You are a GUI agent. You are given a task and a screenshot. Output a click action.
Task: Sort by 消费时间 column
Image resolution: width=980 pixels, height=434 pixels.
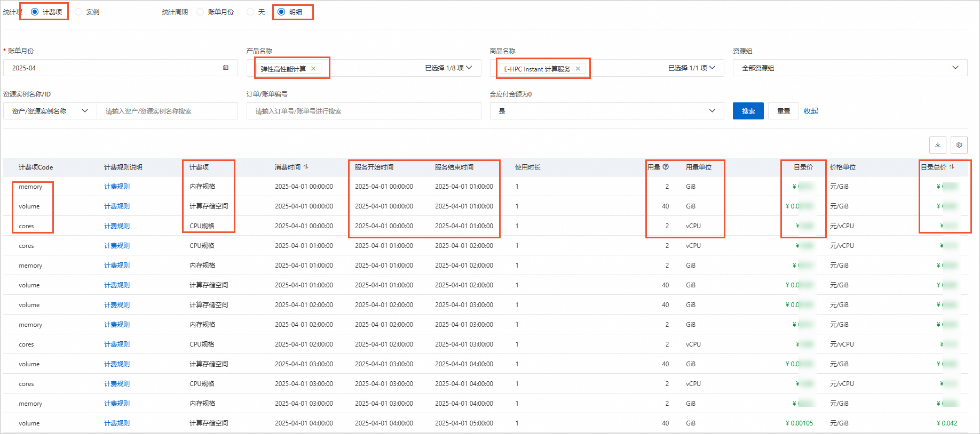pyautogui.click(x=306, y=167)
